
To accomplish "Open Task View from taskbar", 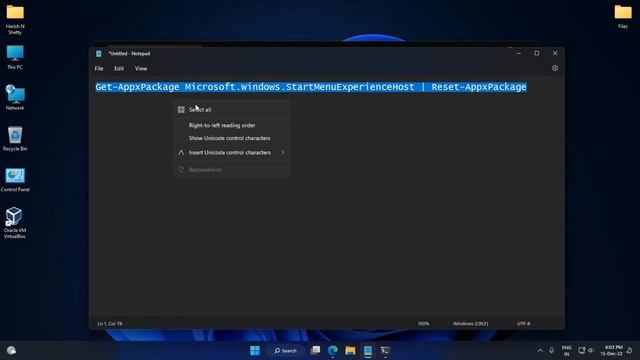I will pyautogui.click(x=315, y=351).
